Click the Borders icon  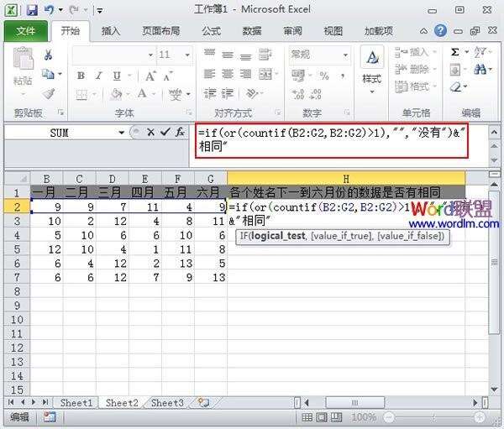coord(81,95)
